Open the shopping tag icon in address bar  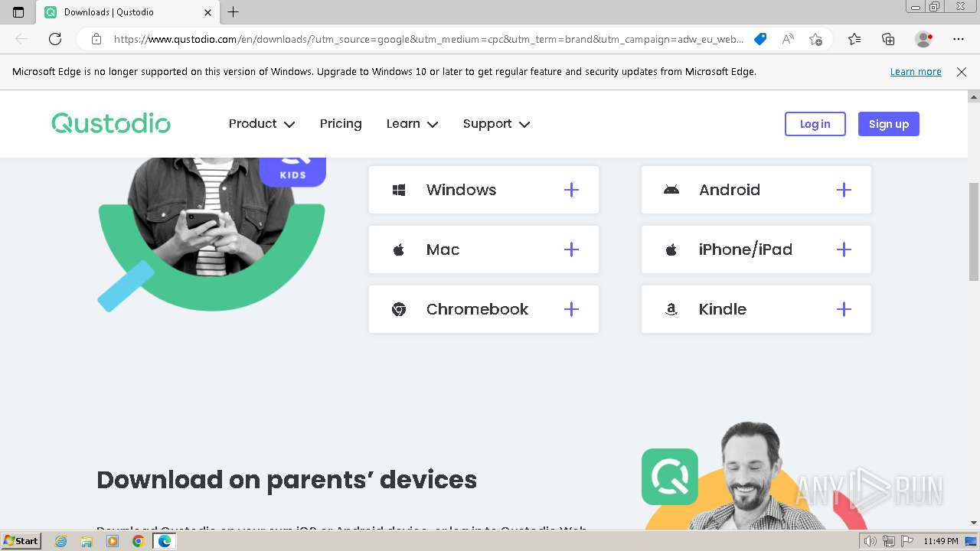pyautogui.click(x=760, y=39)
